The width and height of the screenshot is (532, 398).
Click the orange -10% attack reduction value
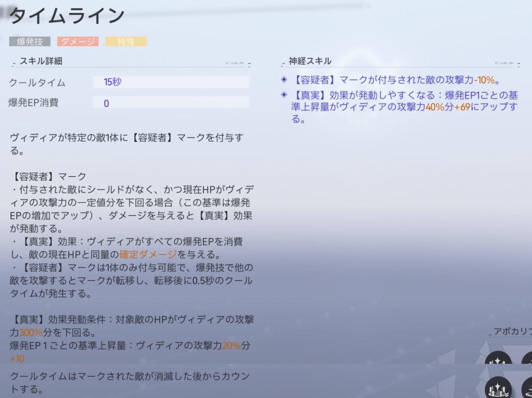pos(484,80)
